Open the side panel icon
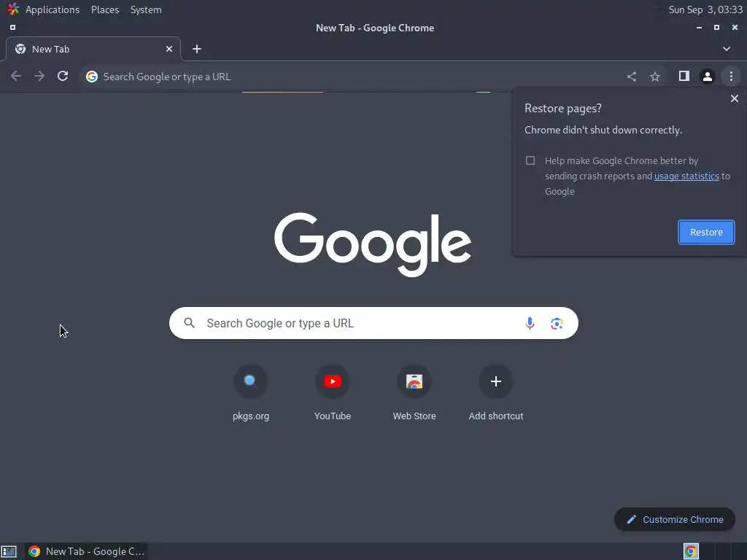This screenshot has width=747, height=560. (x=684, y=76)
